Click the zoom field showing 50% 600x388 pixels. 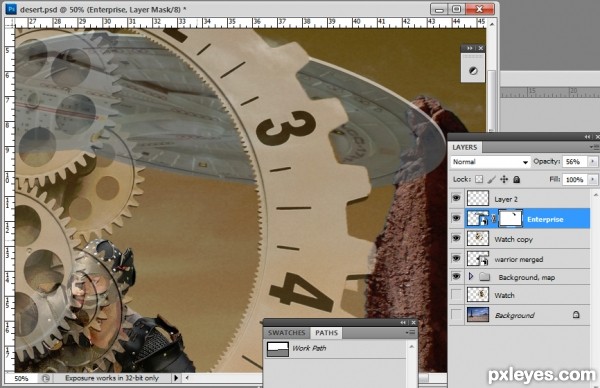click(21, 378)
